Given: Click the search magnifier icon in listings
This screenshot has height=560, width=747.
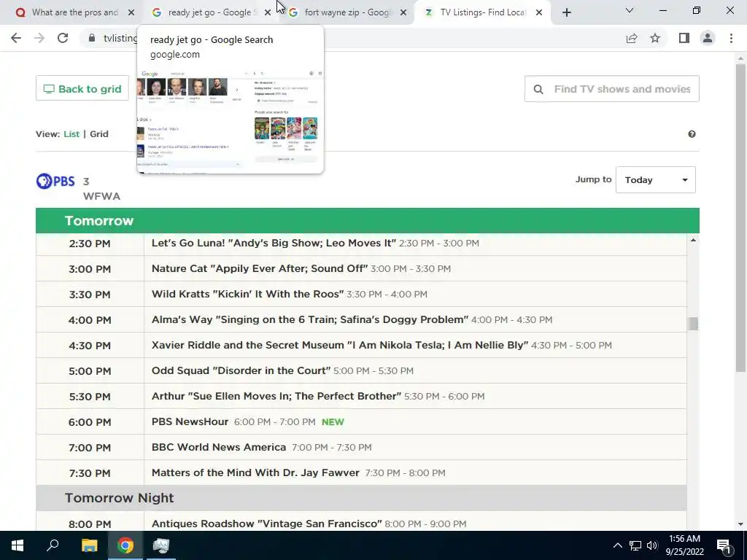Looking at the screenshot, I should click(x=538, y=89).
